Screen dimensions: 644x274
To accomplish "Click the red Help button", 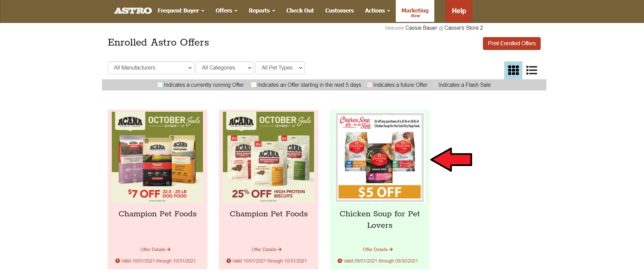I will (459, 11).
